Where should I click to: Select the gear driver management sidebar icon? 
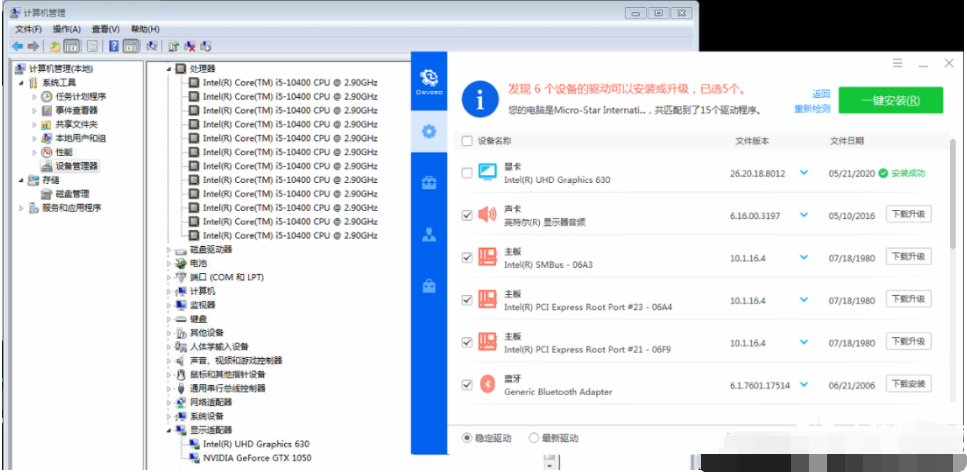click(x=429, y=131)
